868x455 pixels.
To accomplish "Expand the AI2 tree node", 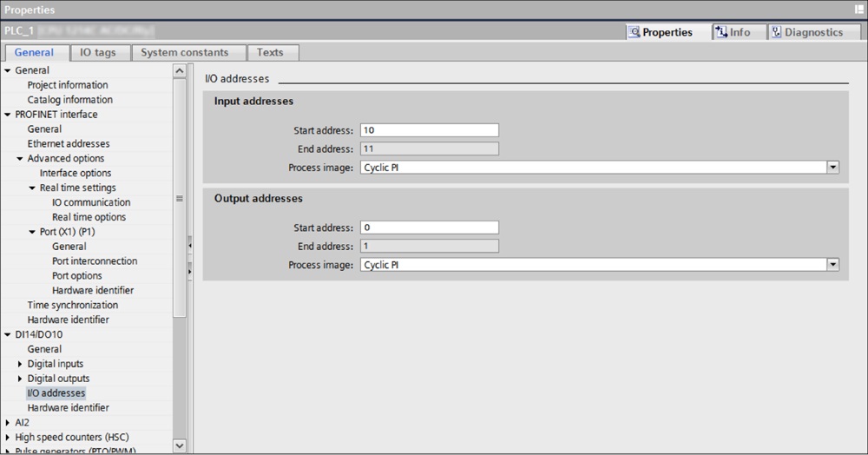I will [9, 423].
